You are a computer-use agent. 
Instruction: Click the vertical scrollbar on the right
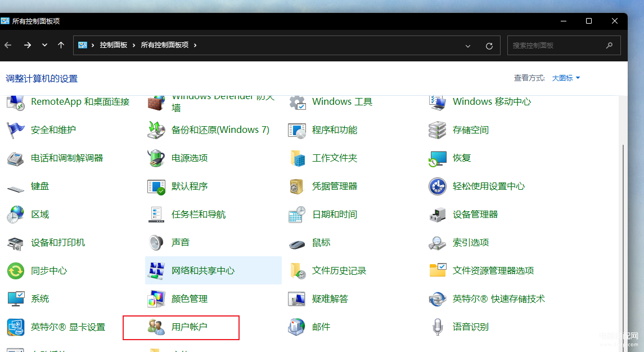point(622,225)
